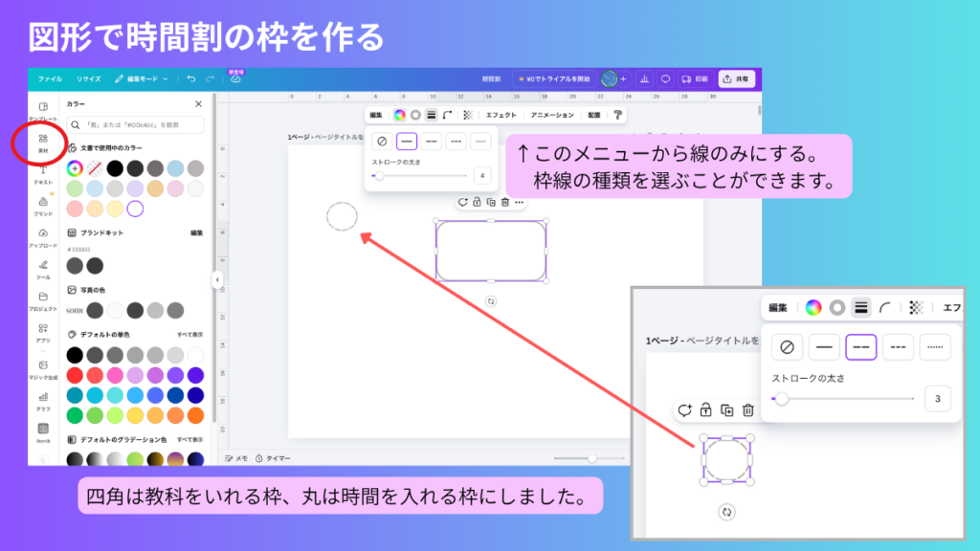Click the color wheel icon in the editing toolbar
Viewport: 980px width, 551px height.
point(399,115)
